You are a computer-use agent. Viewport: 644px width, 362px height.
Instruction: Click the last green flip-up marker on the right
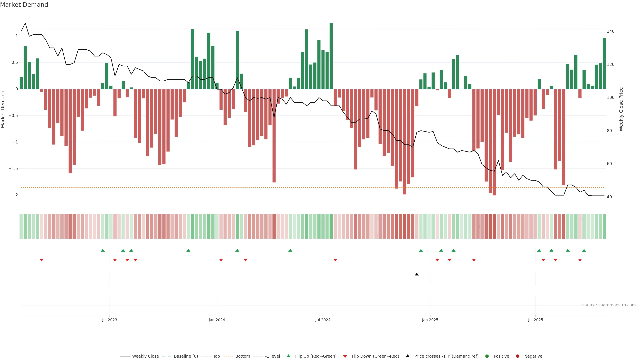point(584,250)
